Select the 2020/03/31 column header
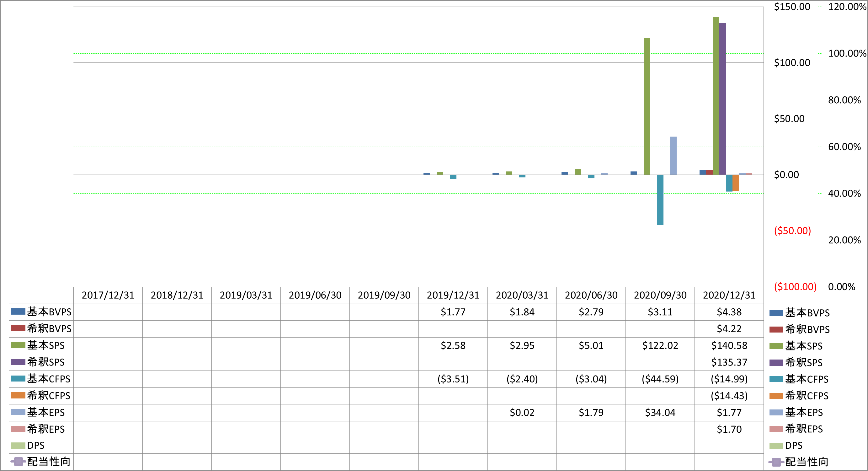Image resolution: width=868 pixels, height=471 pixels. (x=522, y=295)
